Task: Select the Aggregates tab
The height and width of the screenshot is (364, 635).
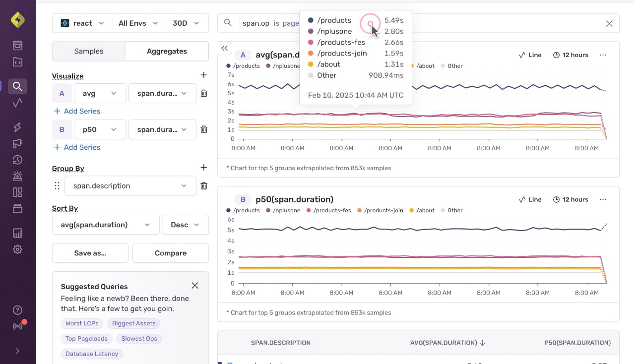Action: click(167, 51)
